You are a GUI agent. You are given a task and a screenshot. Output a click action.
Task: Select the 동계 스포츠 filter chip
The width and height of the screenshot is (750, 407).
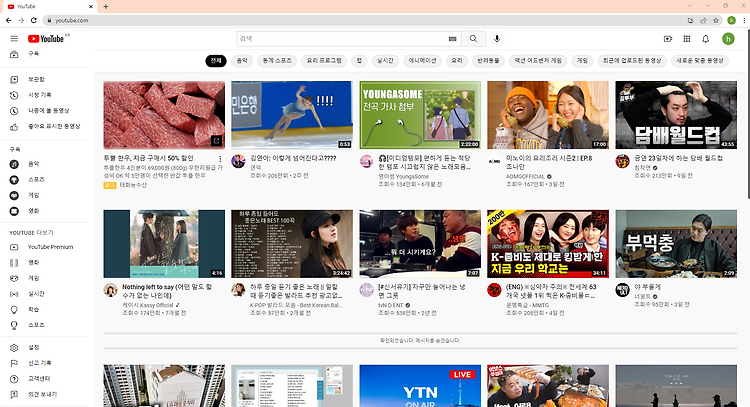pyautogui.click(x=277, y=61)
